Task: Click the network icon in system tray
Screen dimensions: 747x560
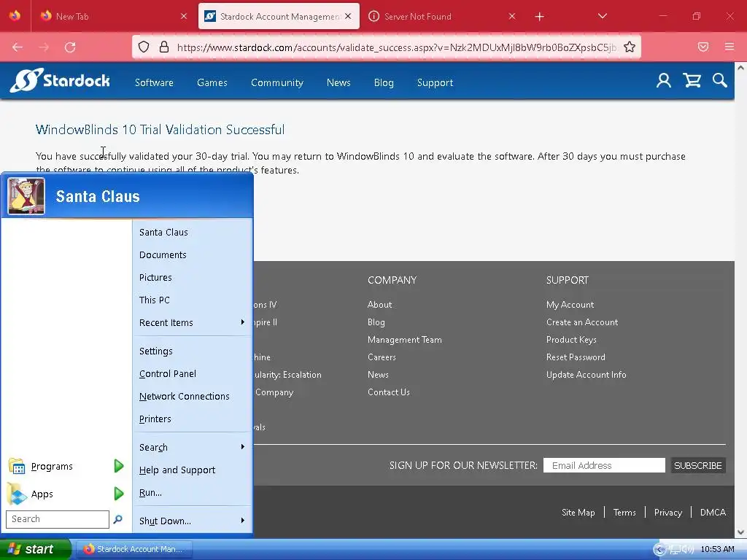Action: pos(675,550)
